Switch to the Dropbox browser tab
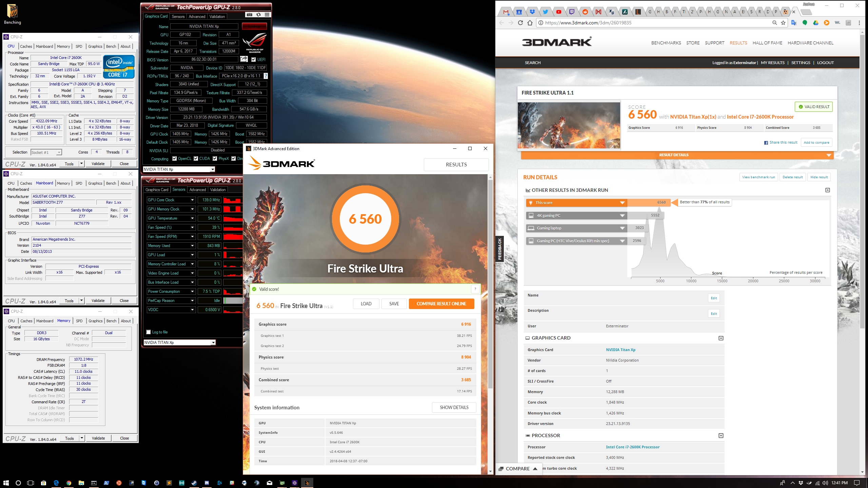The image size is (868, 488). click(x=532, y=12)
